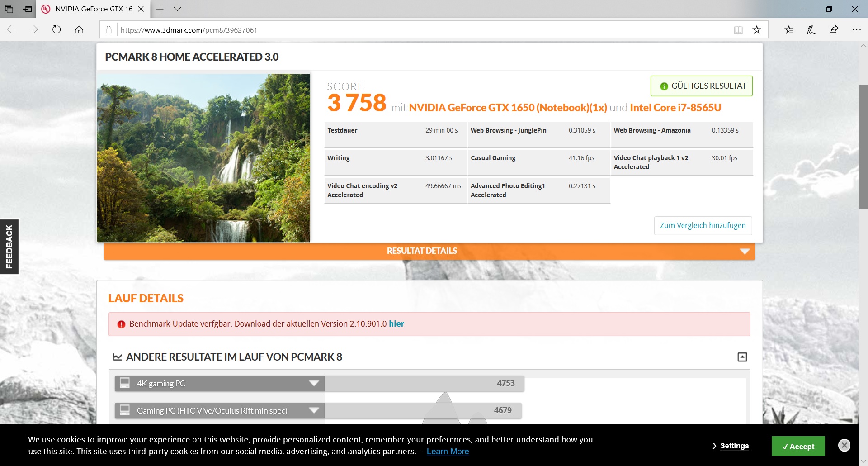This screenshot has width=868, height=466.
Task: Click the LAUF DETAILS heading
Action: (x=146, y=298)
